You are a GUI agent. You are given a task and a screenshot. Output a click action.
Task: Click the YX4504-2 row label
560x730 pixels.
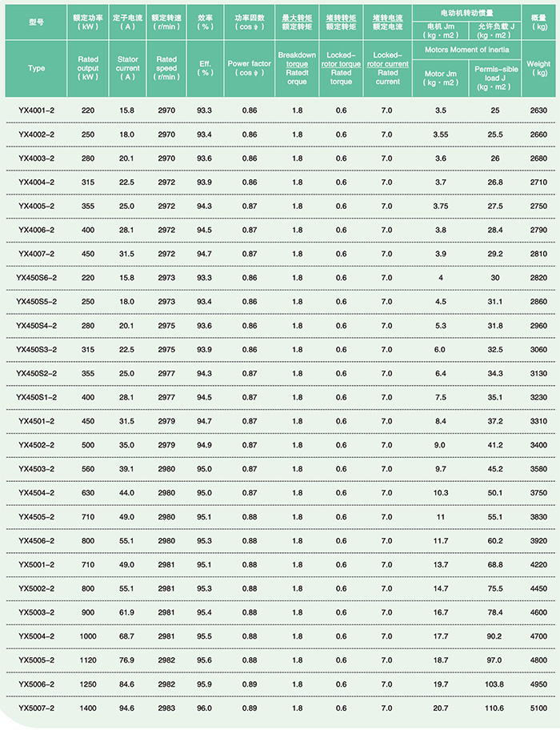[x=36, y=492]
